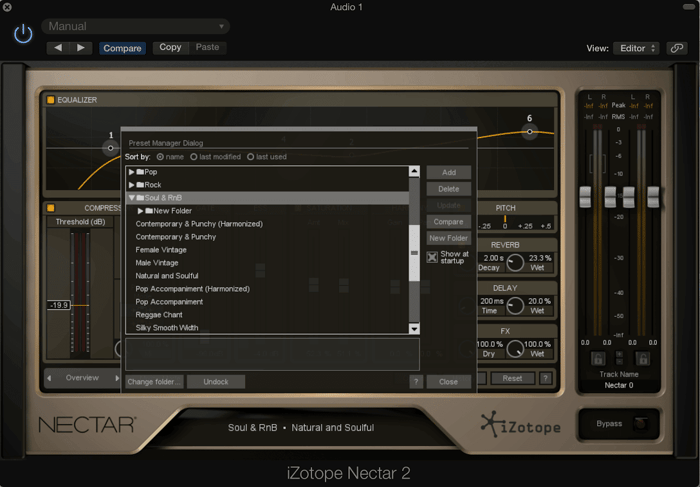The height and width of the screenshot is (487, 700).
Task: Click the Add preset button
Action: tap(449, 172)
